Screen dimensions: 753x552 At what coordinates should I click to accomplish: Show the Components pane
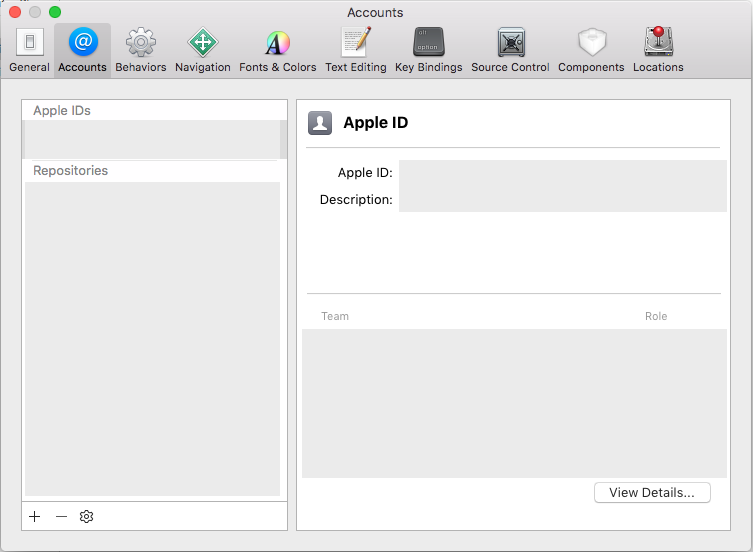(x=591, y=50)
